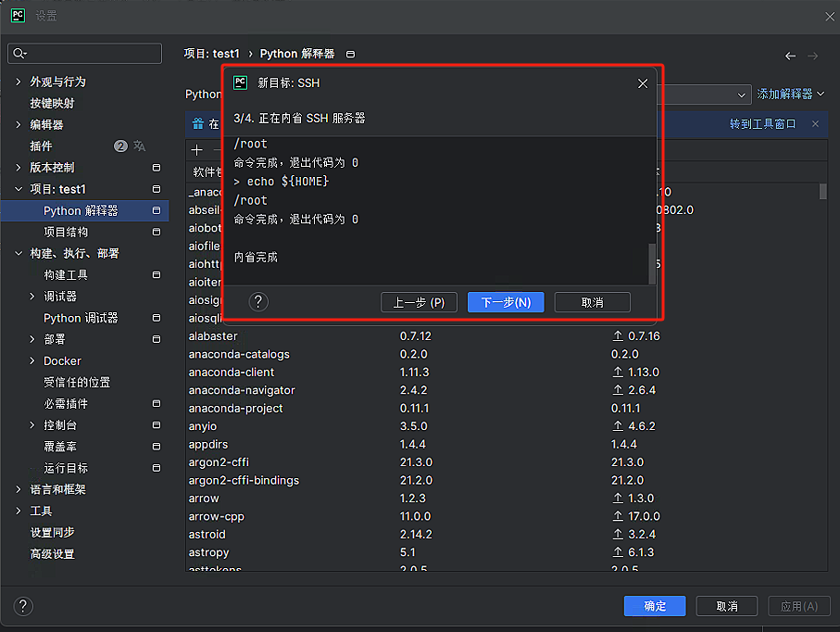840x632 pixels.
Task: Select 项目结构 in the settings tree
Action: [66, 233]
